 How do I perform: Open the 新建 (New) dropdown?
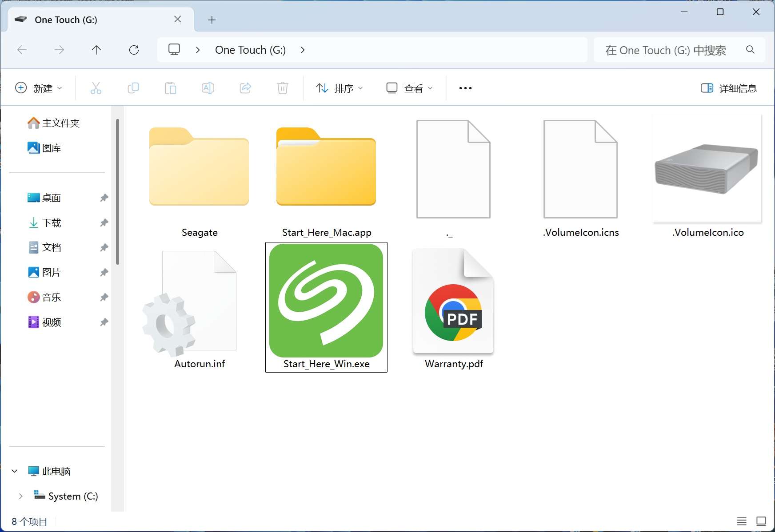(x=39, y=88)
